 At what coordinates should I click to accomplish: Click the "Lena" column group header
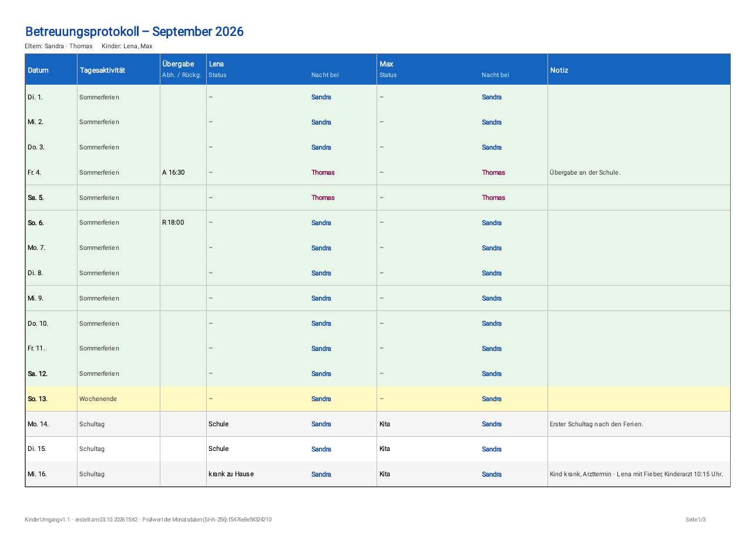pos(216,64)
